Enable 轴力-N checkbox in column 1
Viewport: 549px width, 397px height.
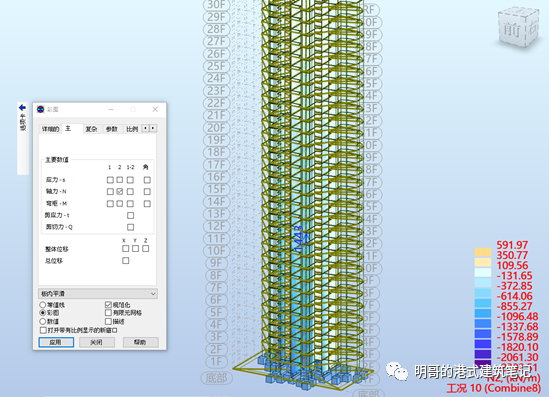coord(110,191)
